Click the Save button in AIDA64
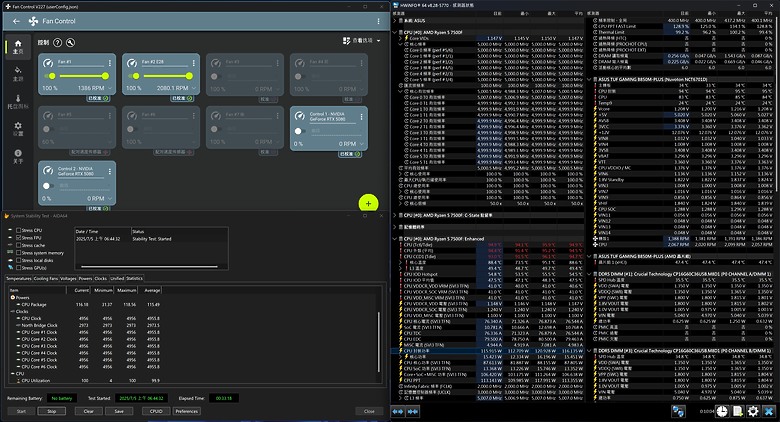 [119, 411]
